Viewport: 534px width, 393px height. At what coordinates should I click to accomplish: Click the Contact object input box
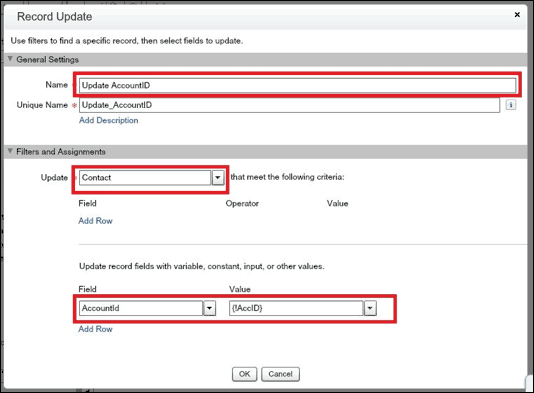pyautogui.click(x=145, y=178)
